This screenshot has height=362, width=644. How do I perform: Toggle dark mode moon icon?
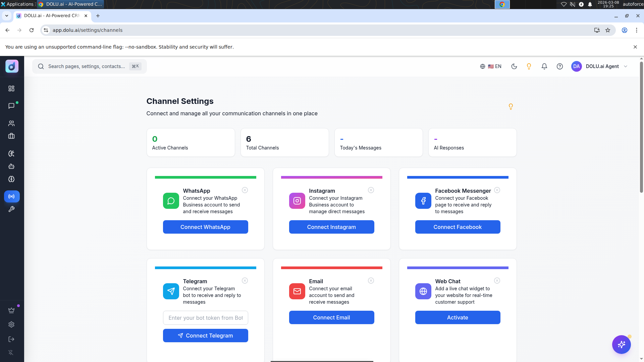click(x=514, y=66)
